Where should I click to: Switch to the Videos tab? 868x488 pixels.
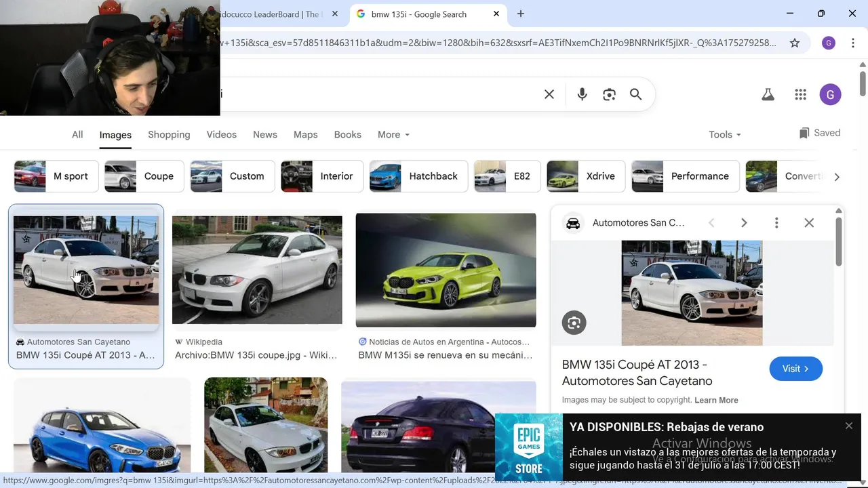pyautogui.click(x=222, y=134)
